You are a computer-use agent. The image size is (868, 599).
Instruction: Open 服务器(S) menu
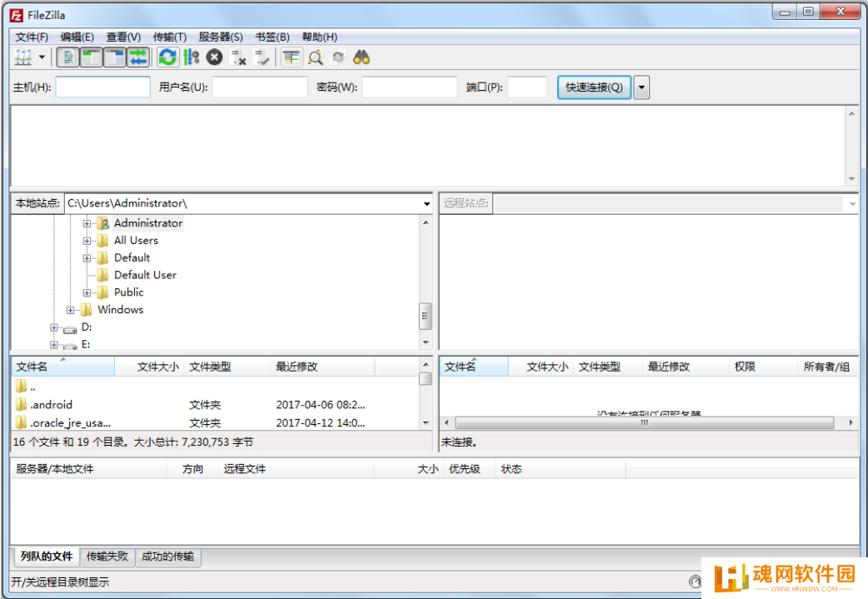click(x=220, y=37)
